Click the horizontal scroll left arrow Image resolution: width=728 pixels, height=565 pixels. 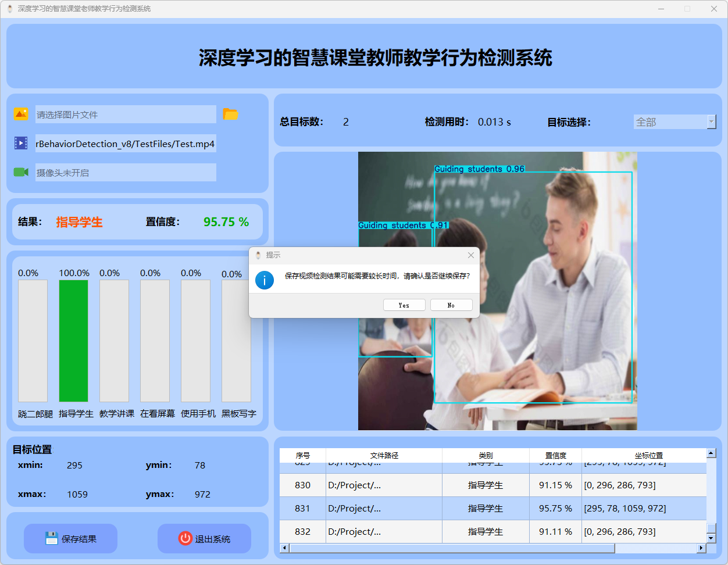tap(284, 548)
